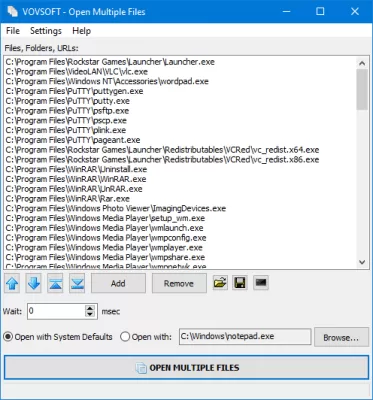Select the setup_wm.exe entry
373x400 pixels.
click(x=105, y=218)
